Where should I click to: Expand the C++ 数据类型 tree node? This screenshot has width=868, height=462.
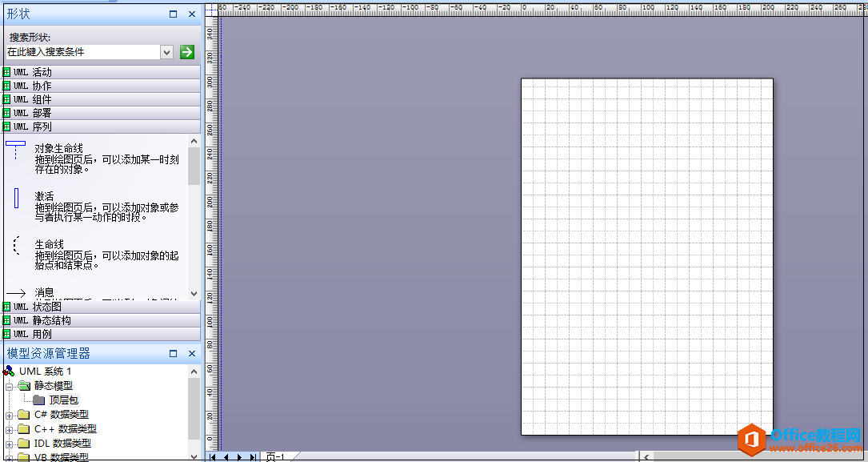tap(10, 429)
